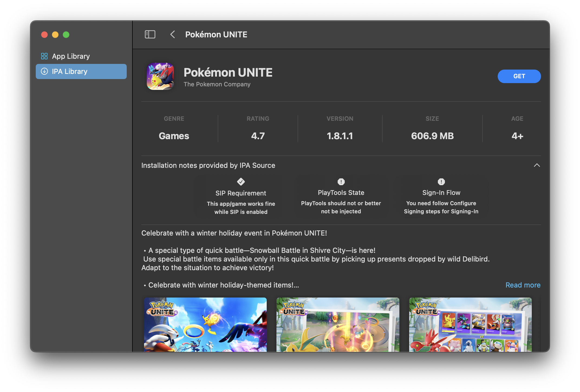The height and width of the screenshot is (392, 580).
Task: Click the Sign-In Flow warning icon
Action: tap(441, 182)
